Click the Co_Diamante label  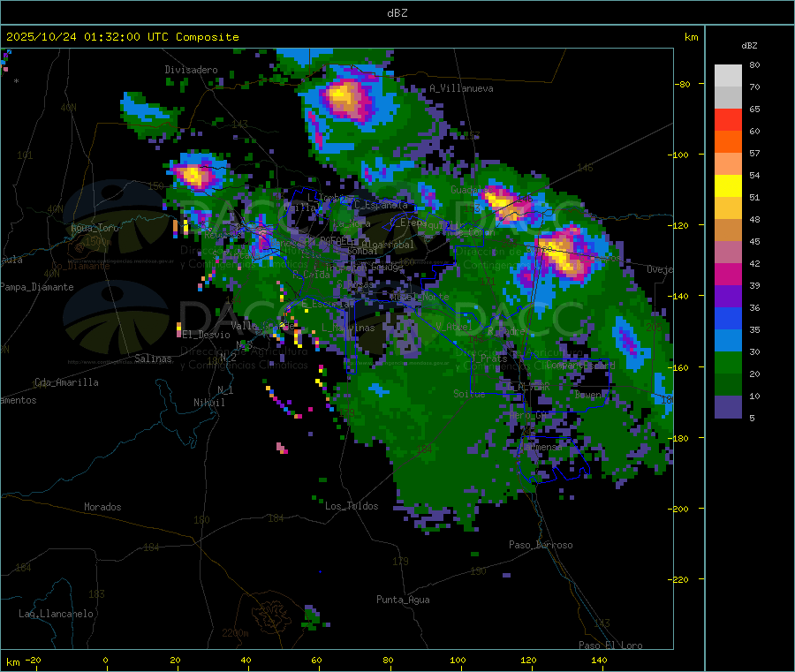click(x=80, y=266)
